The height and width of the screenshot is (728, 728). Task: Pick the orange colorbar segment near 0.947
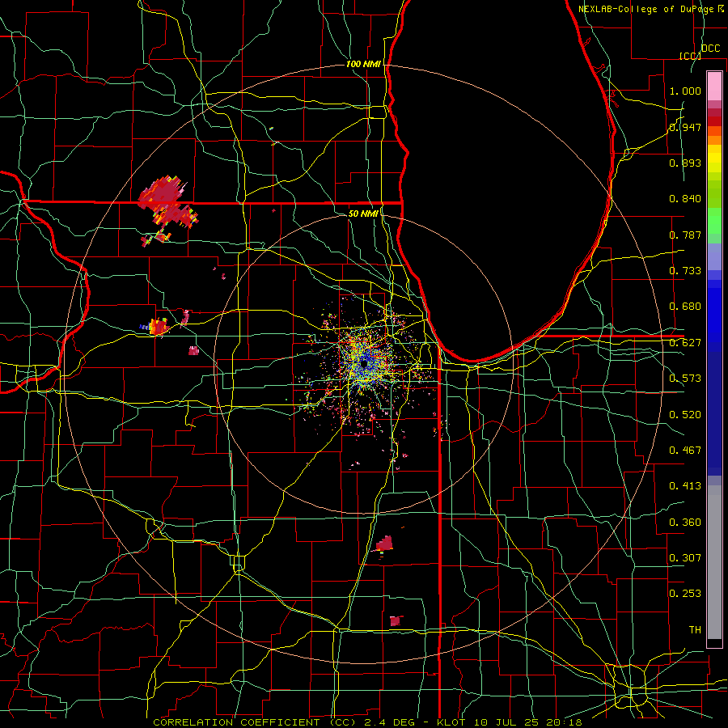pyautogui.click(x=714, y=136)
